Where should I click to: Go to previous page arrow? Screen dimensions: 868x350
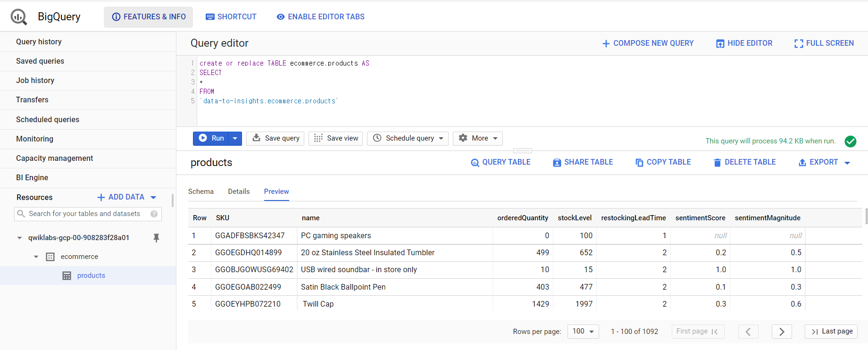[x=748, y=332]
